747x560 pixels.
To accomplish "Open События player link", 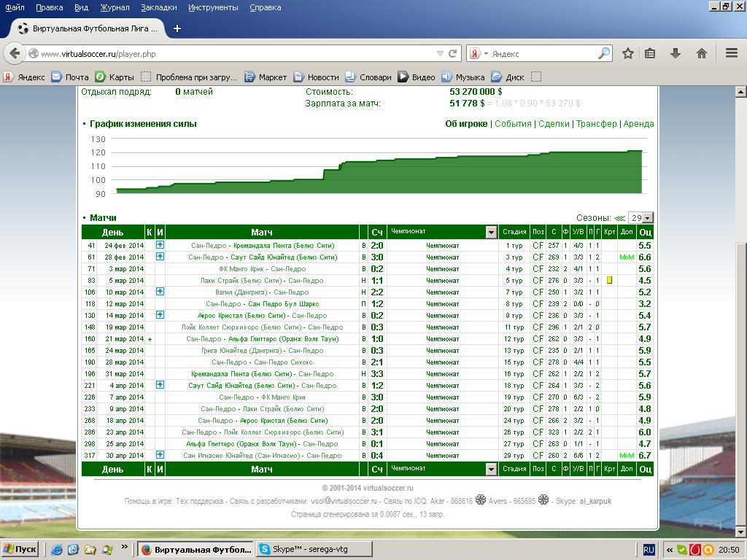I will pos(513,124).
